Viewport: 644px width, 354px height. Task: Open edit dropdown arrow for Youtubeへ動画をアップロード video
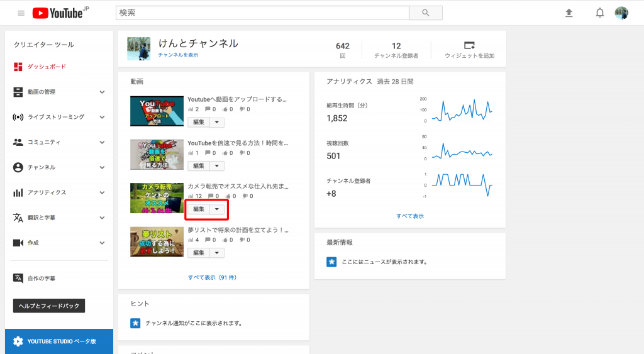[x=217, y=122]
